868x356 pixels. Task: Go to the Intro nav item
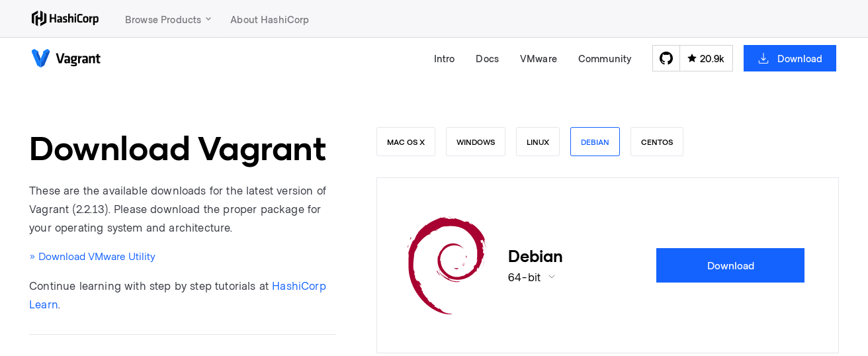pyautogui.click(x=444, y=58)
